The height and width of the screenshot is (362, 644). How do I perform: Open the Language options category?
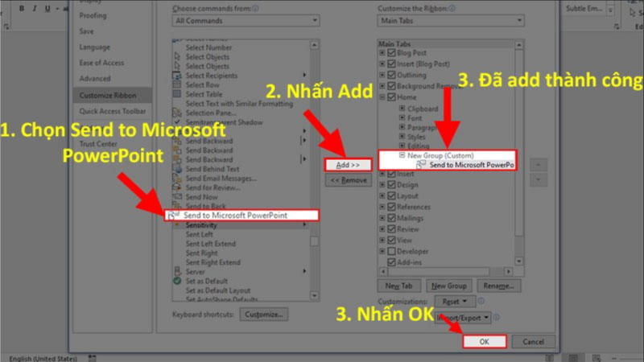click(x=94, y=47)
